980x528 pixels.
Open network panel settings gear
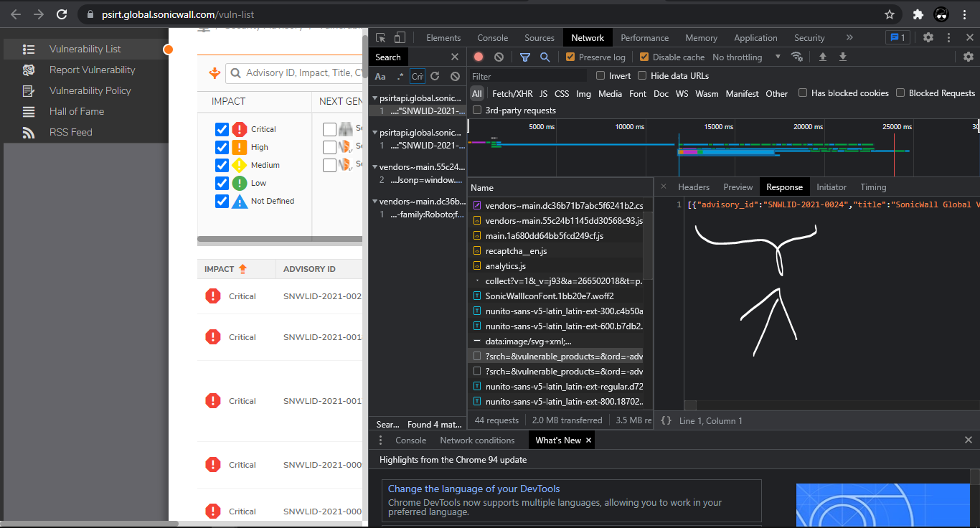[x=969, y=57]
